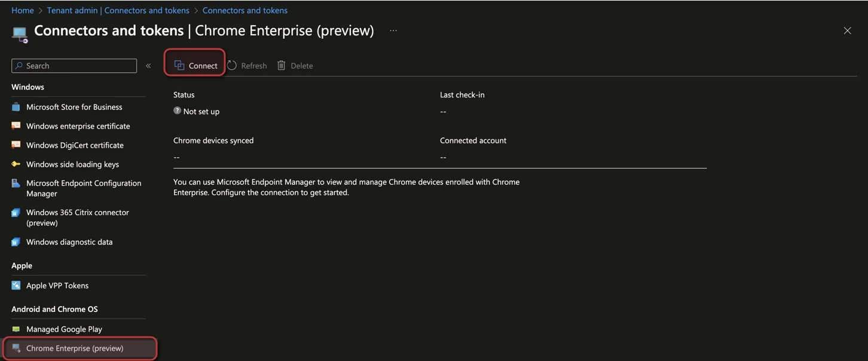The height and width of the screenshot is (361, 868).
Task: Open the Home breadcrumb link
Action: point(23,10)
